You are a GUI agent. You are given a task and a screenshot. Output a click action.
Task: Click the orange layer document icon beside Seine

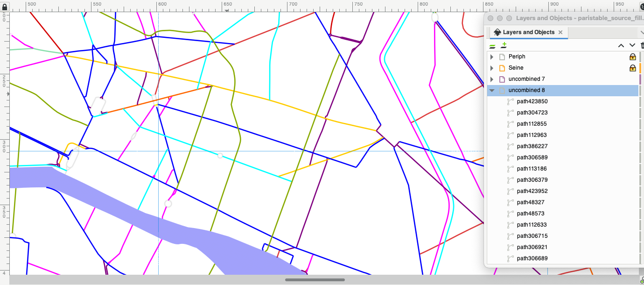coord(501,68)
